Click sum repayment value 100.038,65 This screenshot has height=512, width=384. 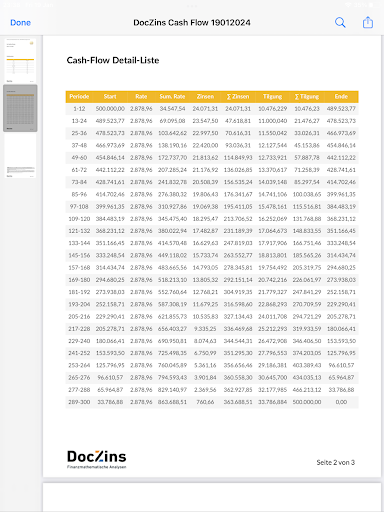307,195
